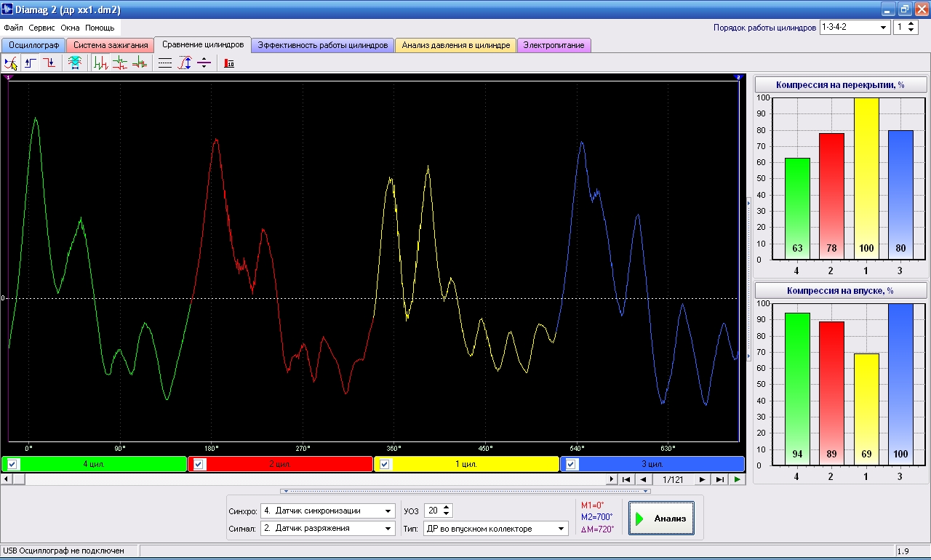The height and width of the screenshot is (560, 931).
Task: Click the blue rising edge trigger icon
Action: coord(31,63)
